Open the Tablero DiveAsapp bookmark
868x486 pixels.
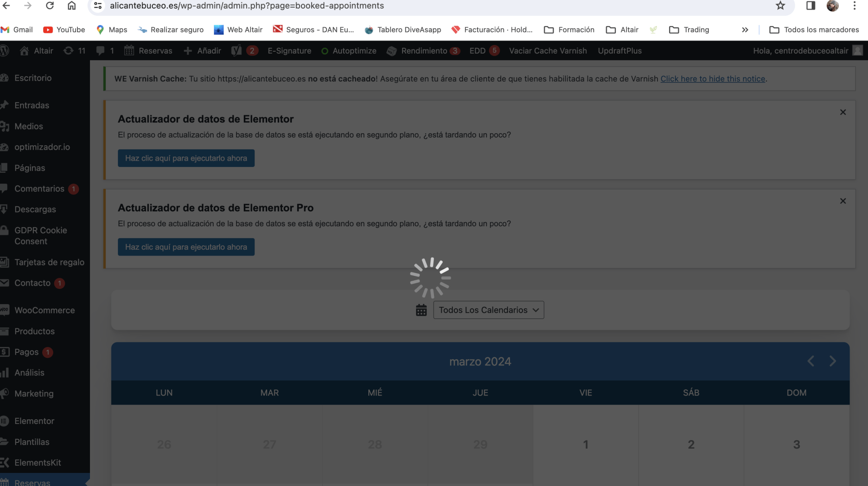pos(403,30)
